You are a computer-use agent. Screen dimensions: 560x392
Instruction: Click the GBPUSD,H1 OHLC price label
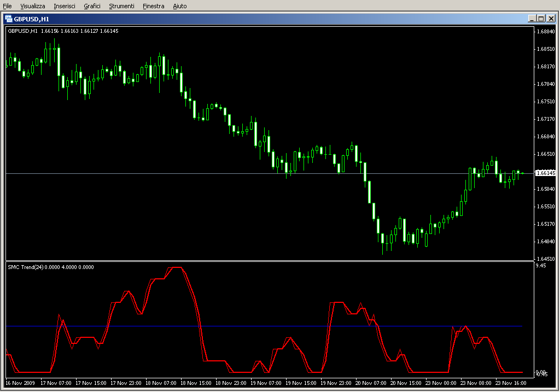point(63,31)
